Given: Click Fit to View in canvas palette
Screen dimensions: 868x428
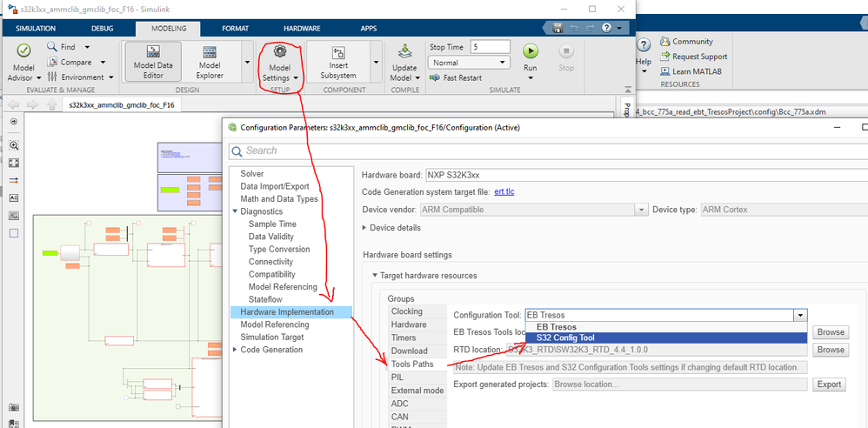Looking at the screenshot, I should point(15,163).
